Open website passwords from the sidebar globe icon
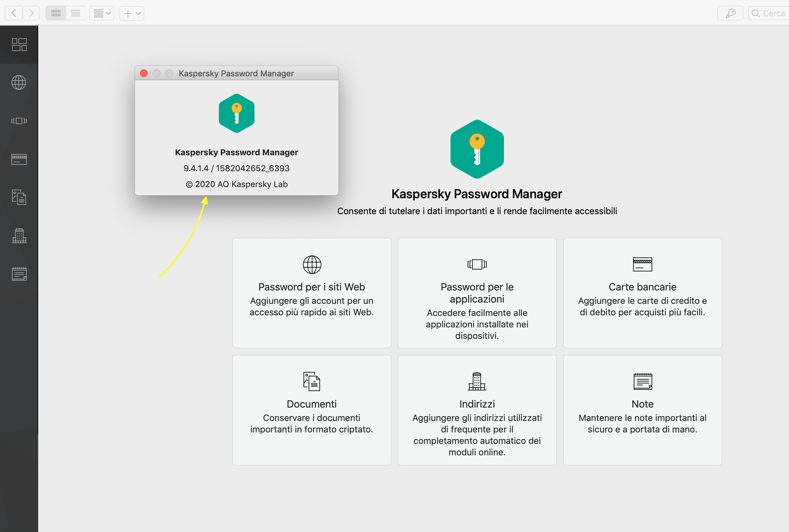 coord(19,82)
